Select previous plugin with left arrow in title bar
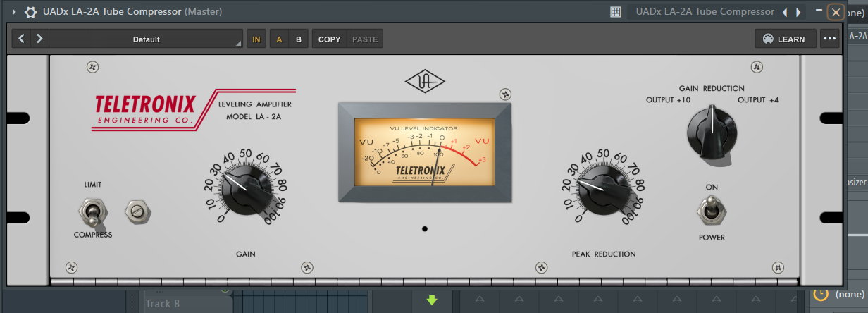The width and height of the screenshot is (868, 313). click(x=786, y=12)
